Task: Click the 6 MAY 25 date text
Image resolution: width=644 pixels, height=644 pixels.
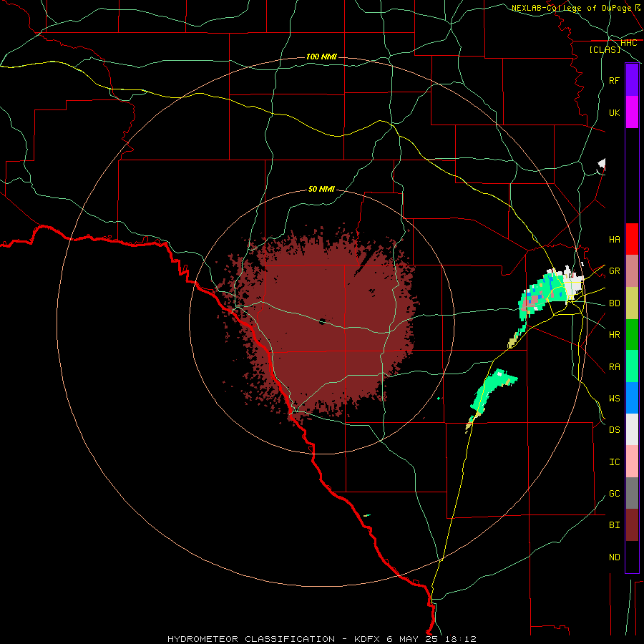Action: point(414,639)
